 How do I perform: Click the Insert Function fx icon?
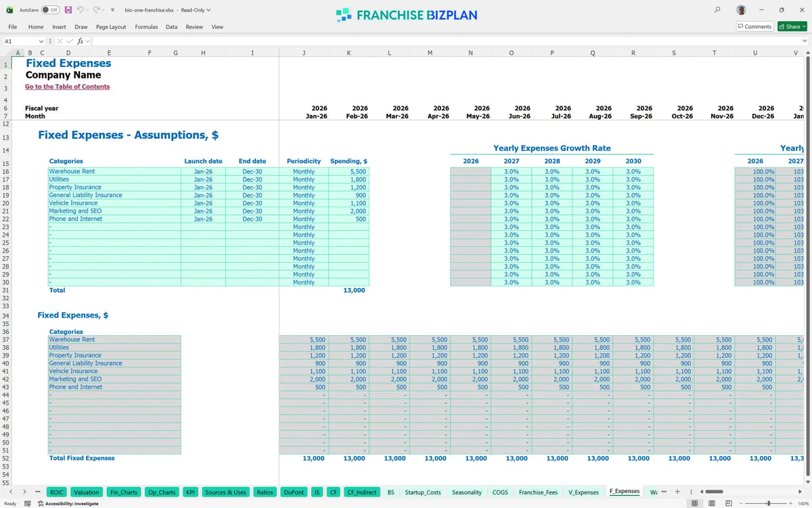80,41
